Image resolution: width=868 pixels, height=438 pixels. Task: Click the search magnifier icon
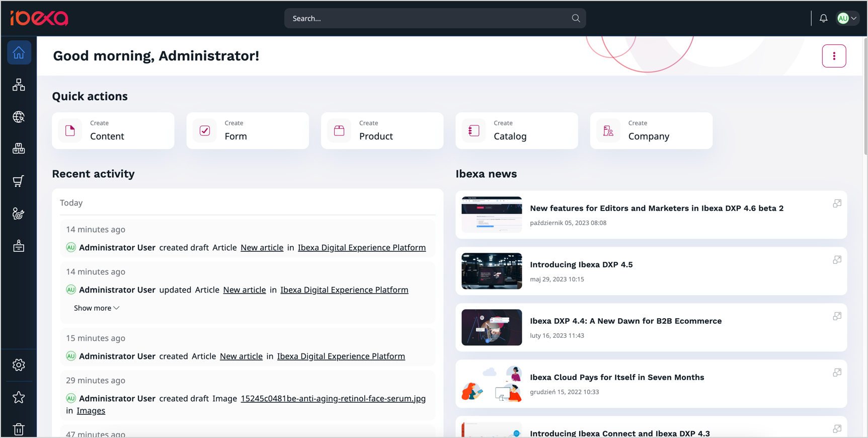pos(576,18)
